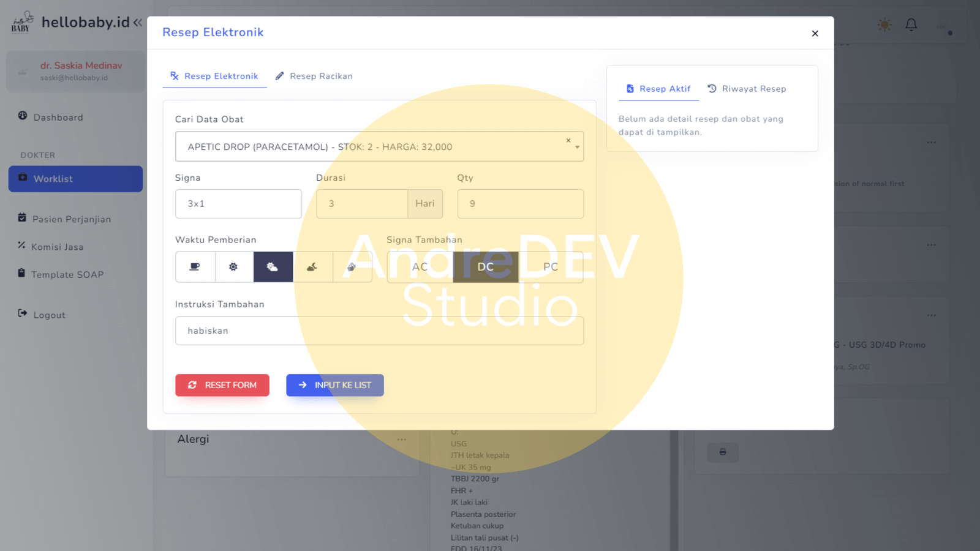Open the Riwayat Resep tab
980x551 pixels.
point(747,89)
